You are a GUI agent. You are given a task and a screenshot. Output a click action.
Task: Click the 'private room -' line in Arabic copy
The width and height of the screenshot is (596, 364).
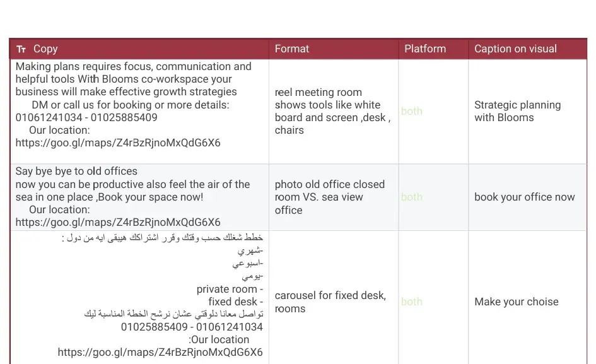(230, 289)
